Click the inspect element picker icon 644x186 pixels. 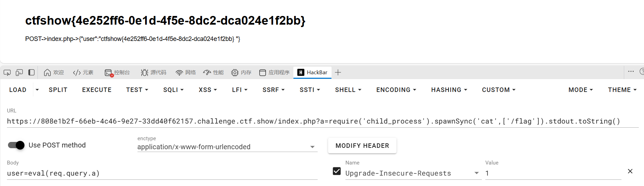(x=7, y=73)
